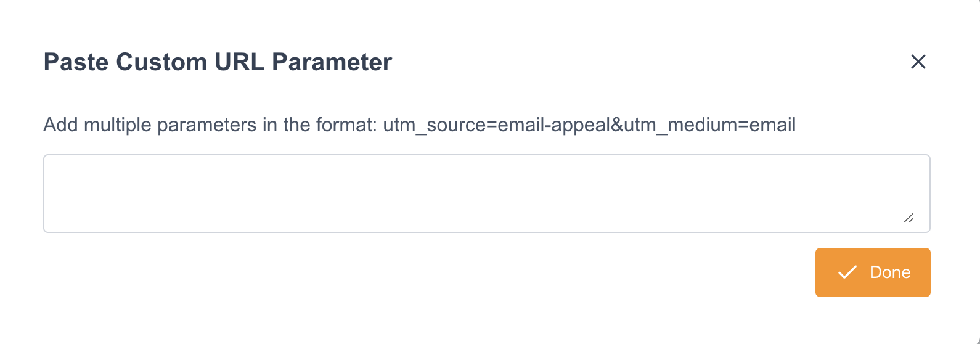This screenshot has width=980, height=344.
Task: Confirm the parameters with the orange Done button
Action: [x=872, y=272]
